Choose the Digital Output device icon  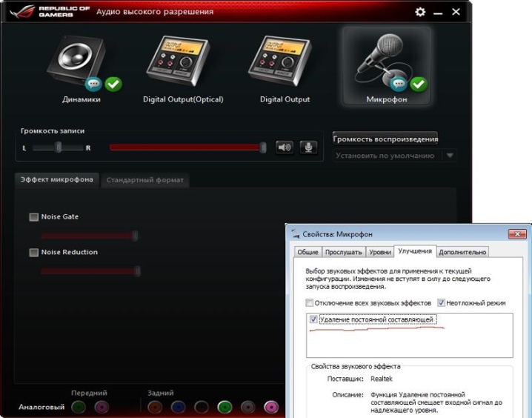[x=285, y=62]
